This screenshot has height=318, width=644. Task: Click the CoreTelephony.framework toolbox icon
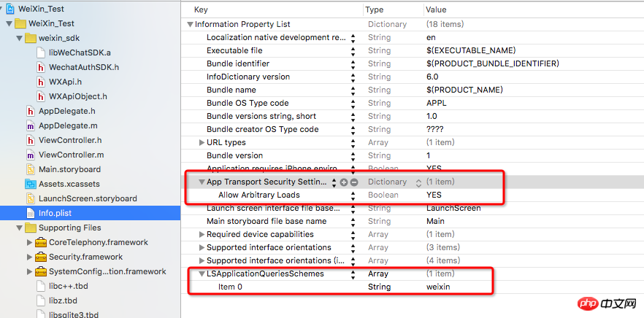[x=41, y=242]
